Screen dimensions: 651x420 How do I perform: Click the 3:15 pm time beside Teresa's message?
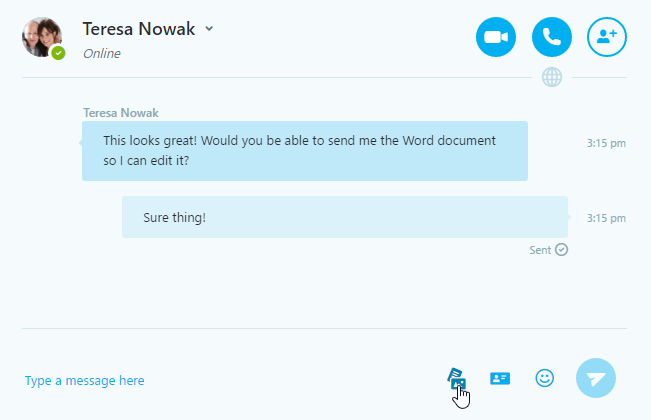tap(606, 143)
